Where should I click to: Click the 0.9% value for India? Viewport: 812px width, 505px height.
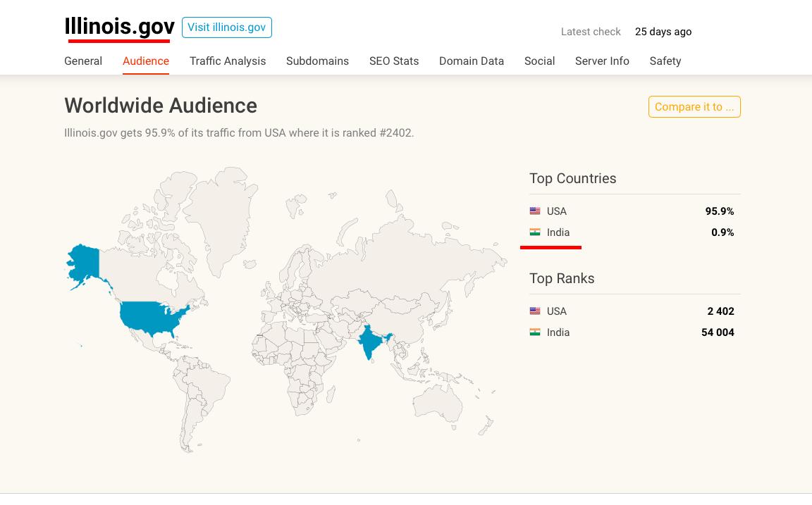[x=722, y=232]
